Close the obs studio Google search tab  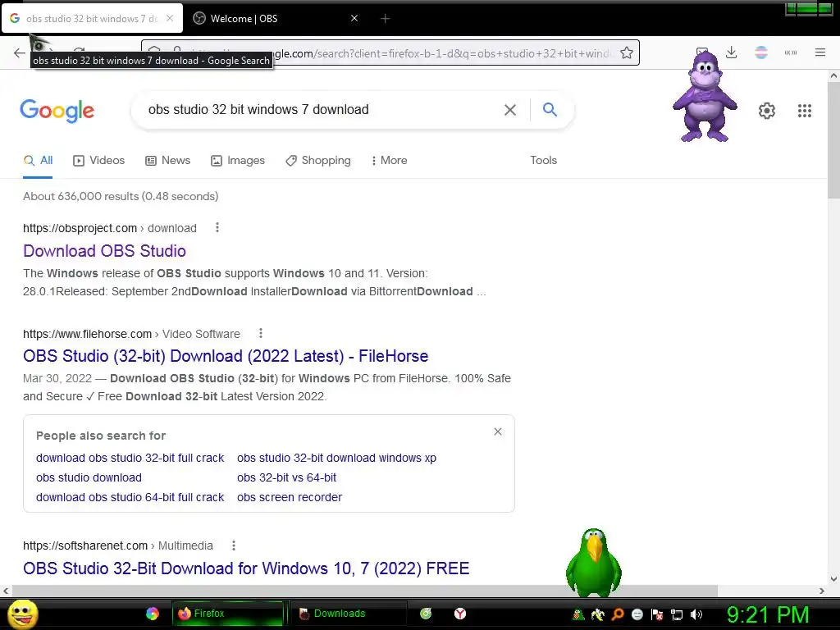[x=169, y=18]
